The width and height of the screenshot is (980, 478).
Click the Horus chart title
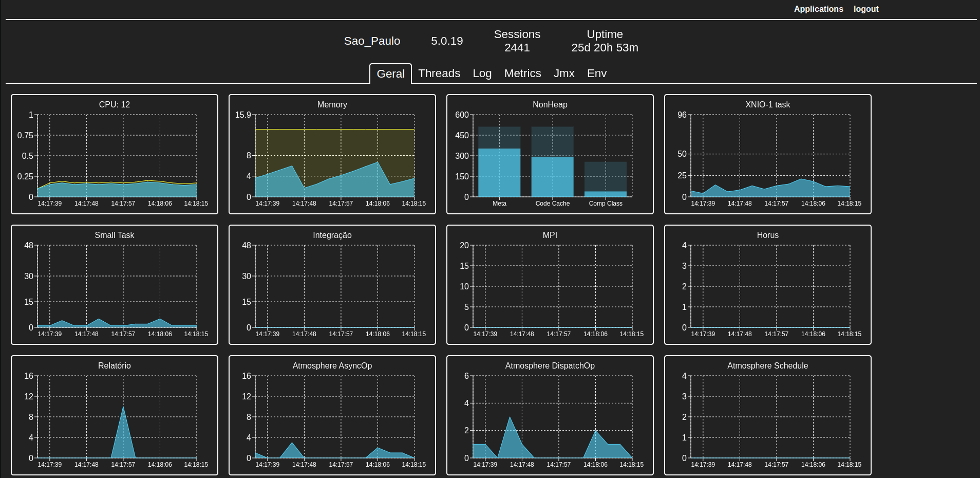[x=768, y=235]
